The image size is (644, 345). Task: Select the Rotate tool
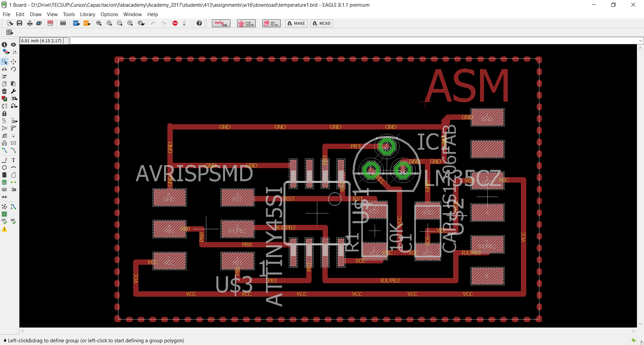(13, 69)
